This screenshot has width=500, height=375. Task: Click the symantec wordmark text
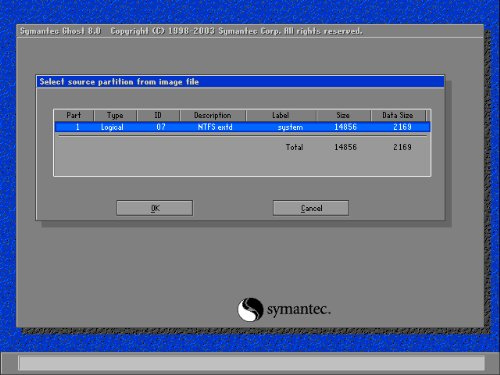(299, 310)
